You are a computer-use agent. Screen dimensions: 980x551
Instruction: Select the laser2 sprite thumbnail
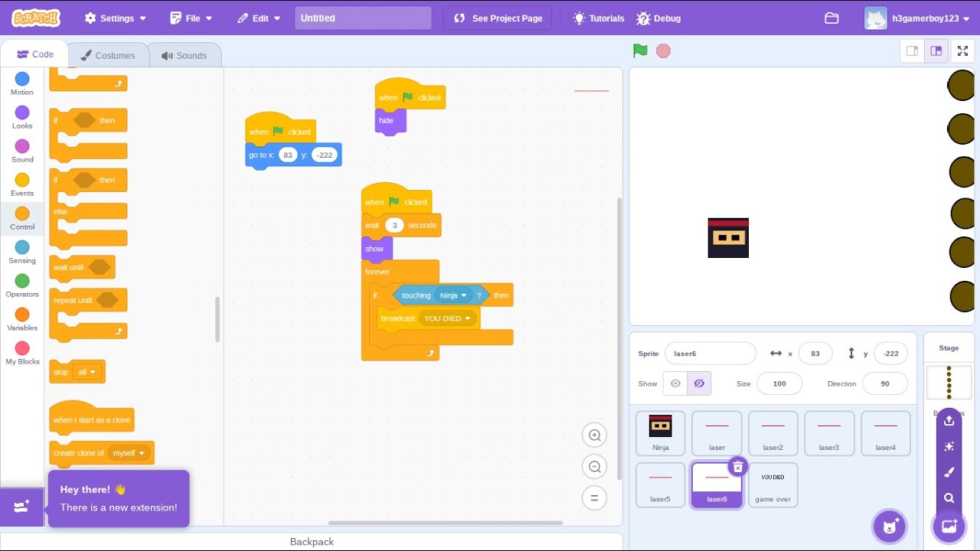tap(773, 433)
